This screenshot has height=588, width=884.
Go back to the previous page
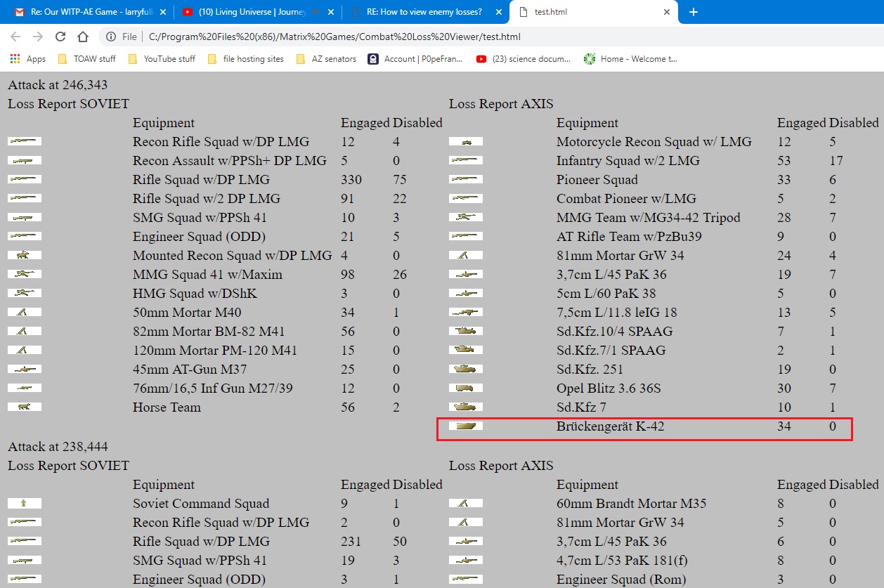(15, 37)
